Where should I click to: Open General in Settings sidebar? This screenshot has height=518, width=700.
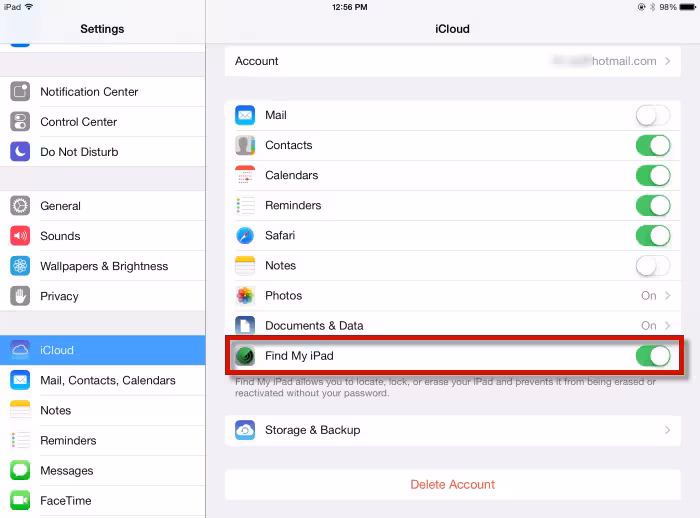(x=103, y=206)
